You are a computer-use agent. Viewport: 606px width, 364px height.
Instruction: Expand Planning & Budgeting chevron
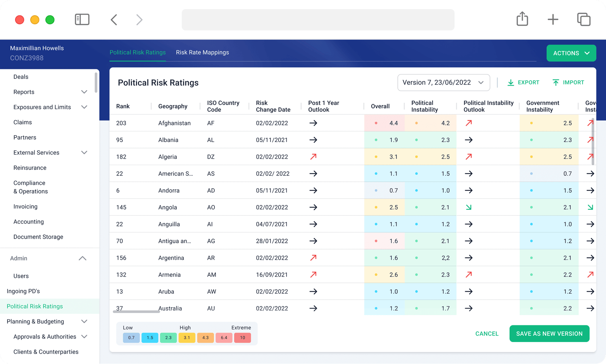84,322
